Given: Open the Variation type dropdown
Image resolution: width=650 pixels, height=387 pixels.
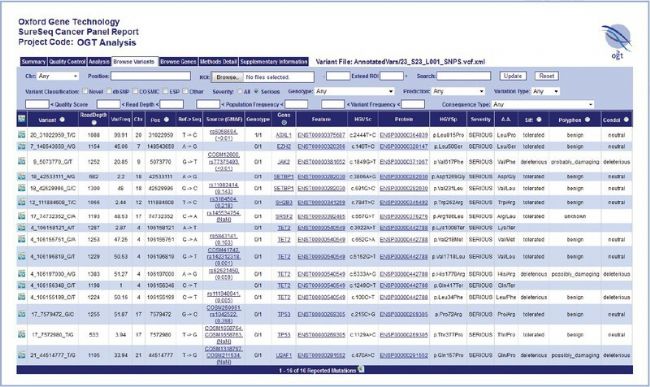Looking at the screenshot, I should click(x=546, y=91).
